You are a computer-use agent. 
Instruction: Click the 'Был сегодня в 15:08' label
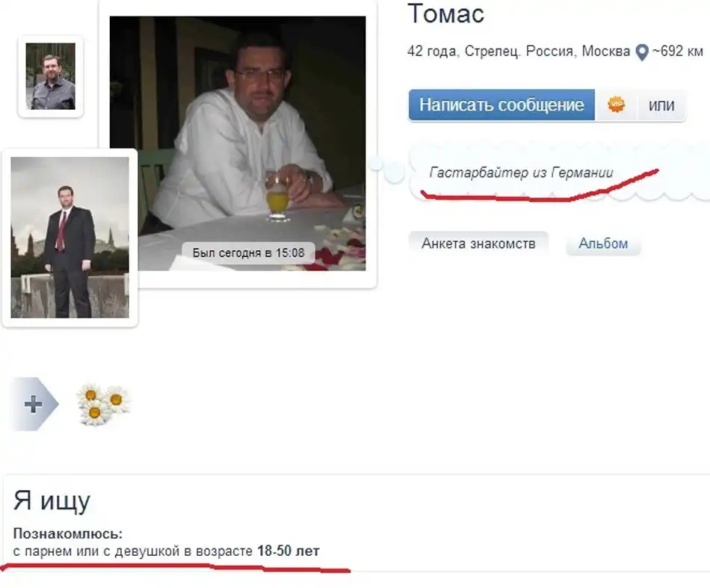click(248, 253)
